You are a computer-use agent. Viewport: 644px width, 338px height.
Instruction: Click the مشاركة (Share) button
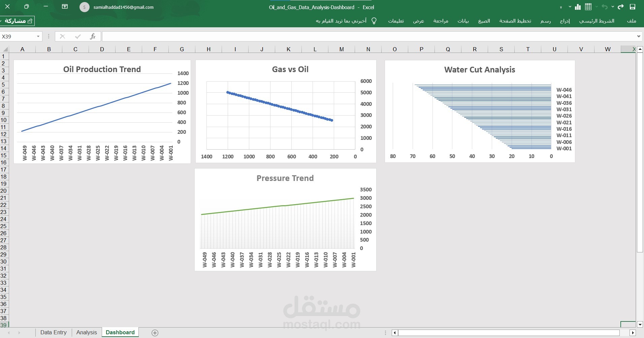click(18, 21)
